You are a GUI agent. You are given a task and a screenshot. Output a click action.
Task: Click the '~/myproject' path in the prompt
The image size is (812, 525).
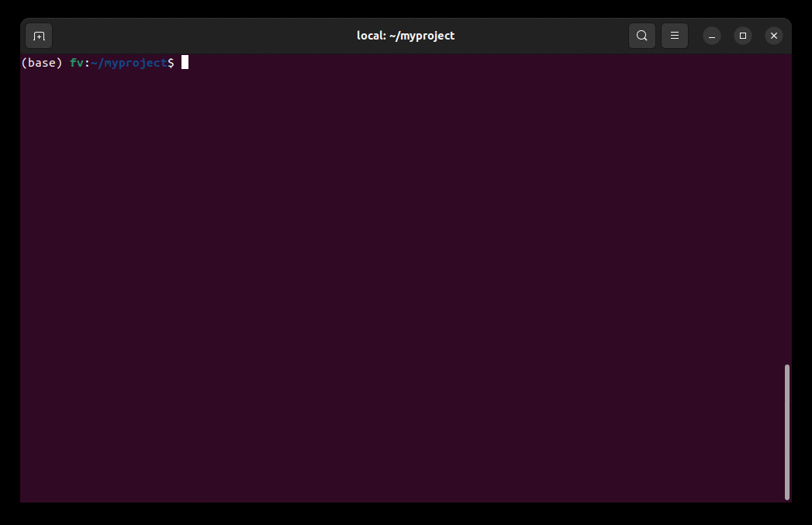click(129, 63)
